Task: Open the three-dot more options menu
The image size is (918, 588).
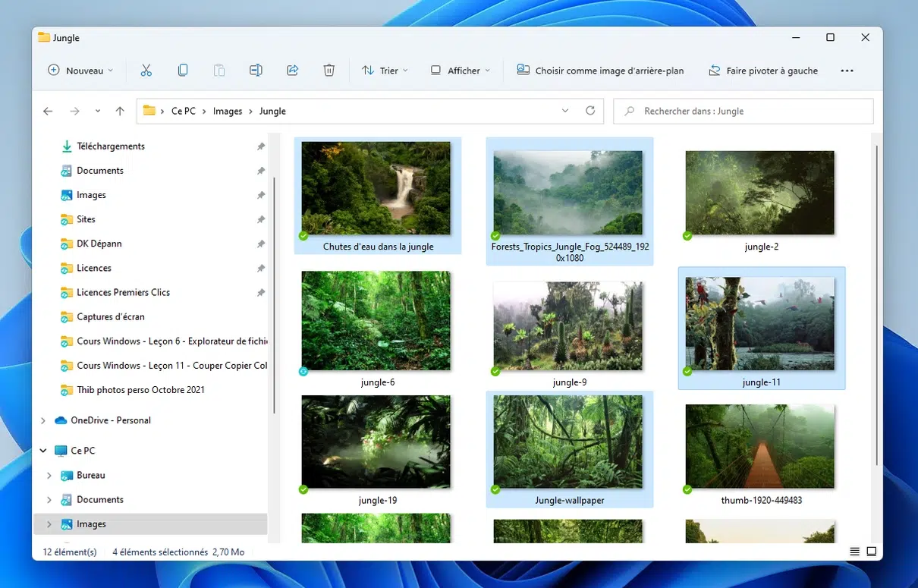Action: [847, 71]
